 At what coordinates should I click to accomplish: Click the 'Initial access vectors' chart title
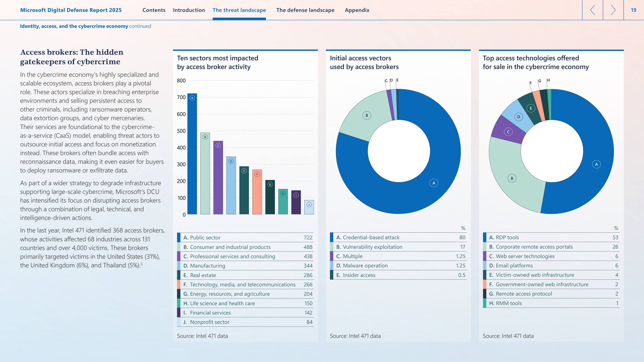(x=364, y=62)
